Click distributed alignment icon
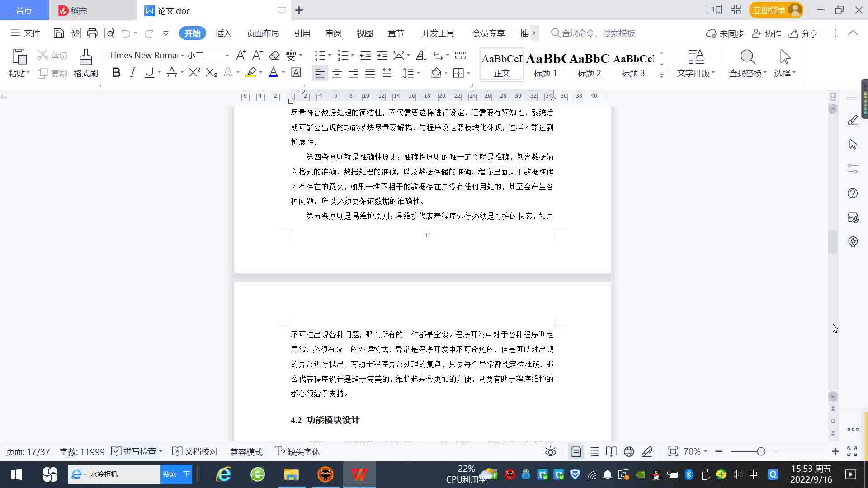Viewport: 868px width, 488px height. coord(387,73)
